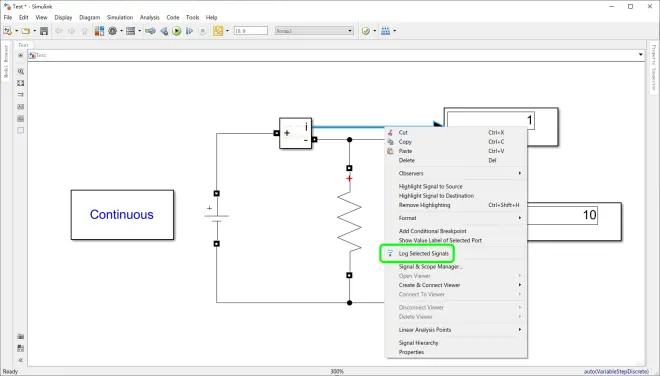
Task: Select Highlight Signal to Source
Action: click(x=456, y=186)
